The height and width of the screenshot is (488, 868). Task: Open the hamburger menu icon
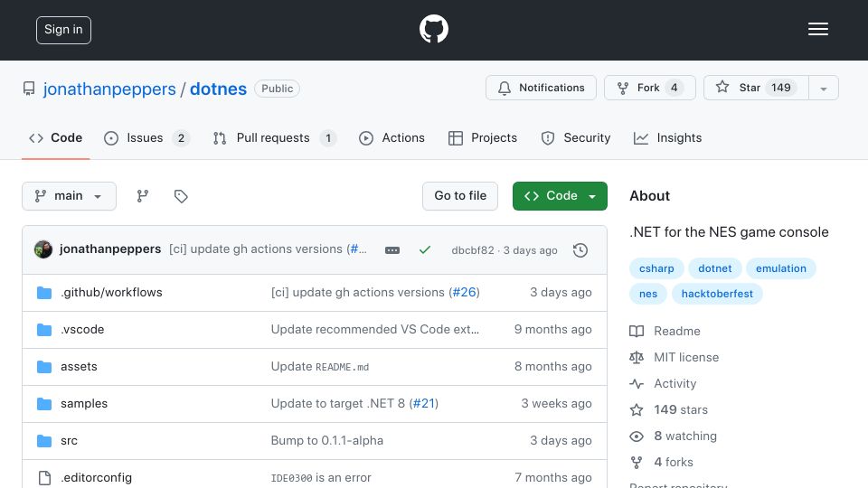(x=817, y=29)
